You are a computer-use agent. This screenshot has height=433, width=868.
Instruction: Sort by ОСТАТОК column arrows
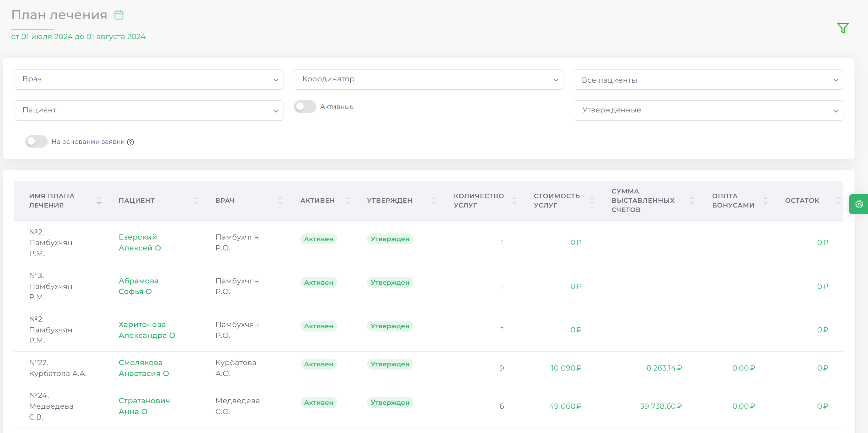click(x=839, y=201)
